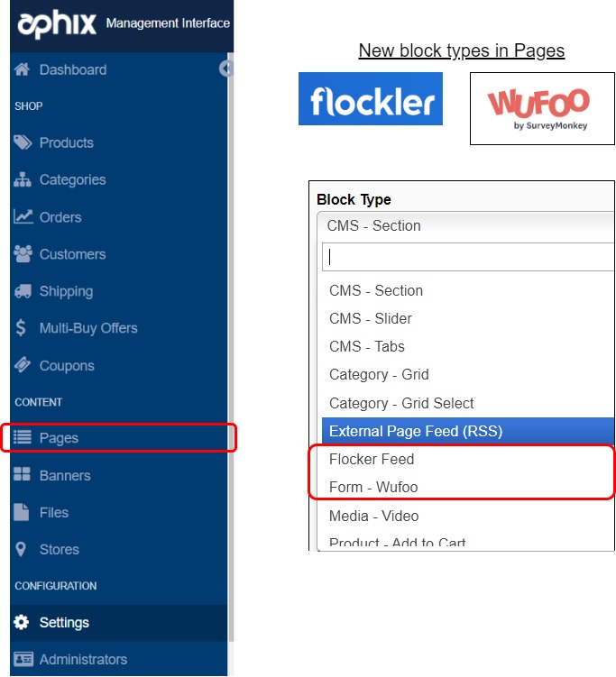Open the Block Type CMS - Section dropdown
Viewport: 616px width, 677px height.
[x=465, y=225]
